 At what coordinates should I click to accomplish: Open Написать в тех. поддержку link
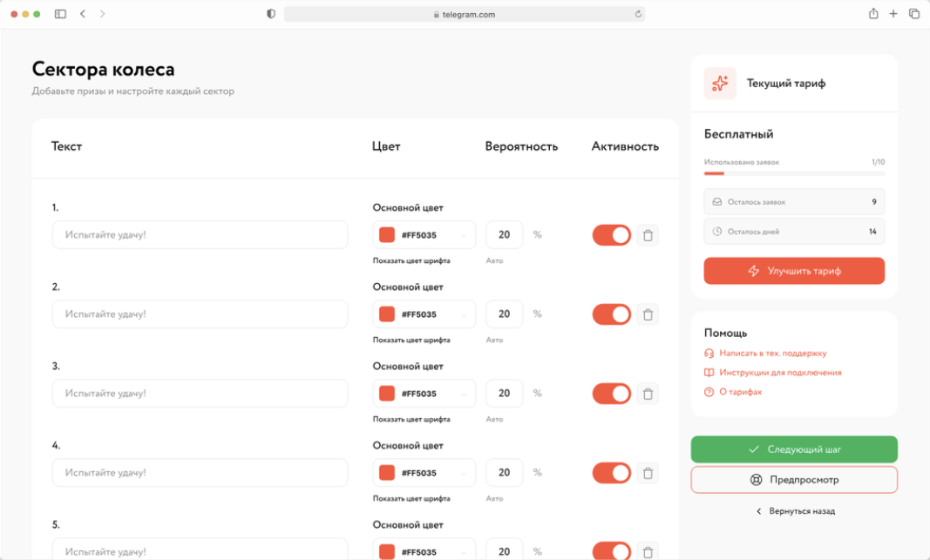pyautogui.click(x=773, y=354)
